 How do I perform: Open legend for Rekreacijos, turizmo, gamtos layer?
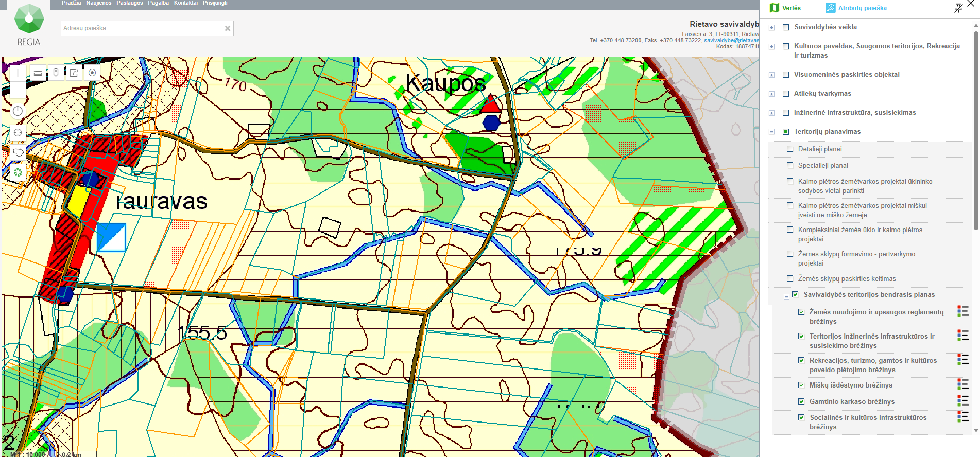[x=963, y=360]
